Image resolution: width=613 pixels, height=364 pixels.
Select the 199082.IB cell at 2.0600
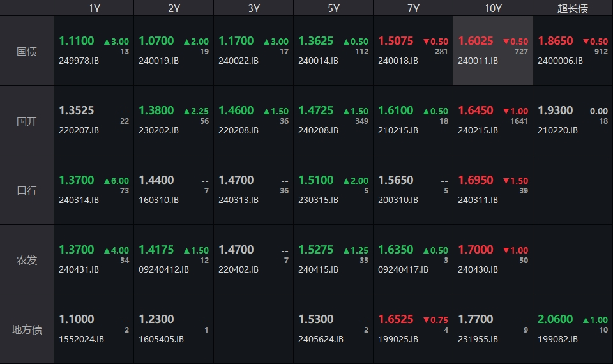coord(573,329)
